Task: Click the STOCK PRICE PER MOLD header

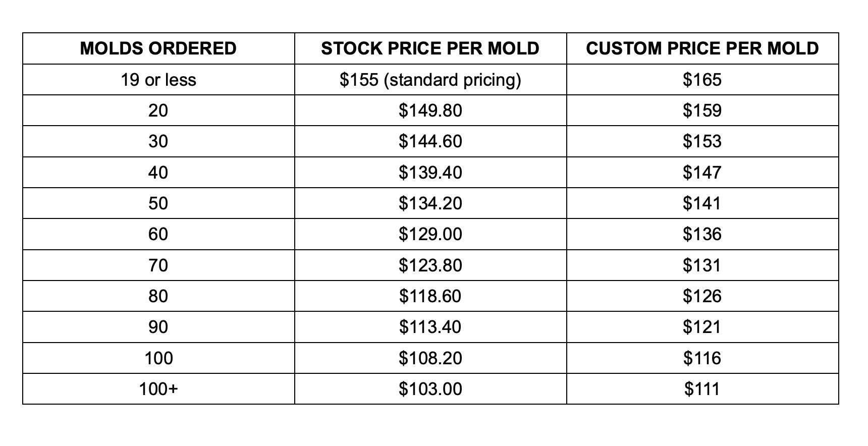Action: point(430,48)
